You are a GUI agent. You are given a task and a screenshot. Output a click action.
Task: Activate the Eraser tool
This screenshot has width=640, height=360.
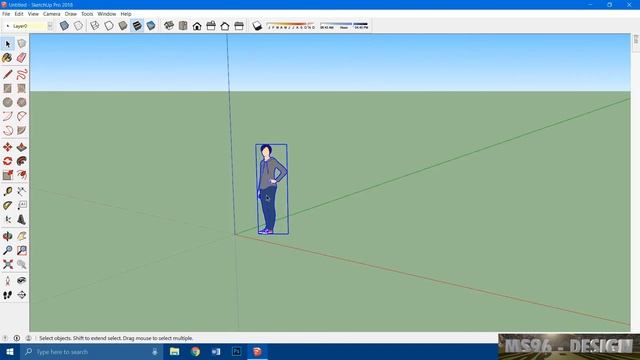22,58
